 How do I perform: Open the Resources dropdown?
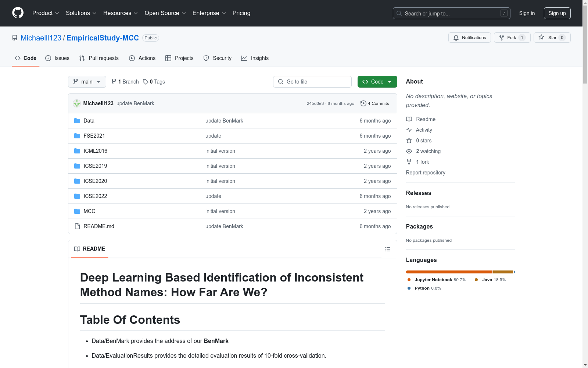click(x=121, y=13)
